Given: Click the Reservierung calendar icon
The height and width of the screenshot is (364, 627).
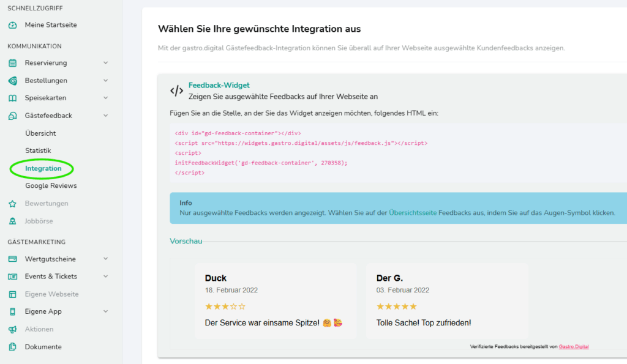Looking at the screenshot, I should pos(12,63).
